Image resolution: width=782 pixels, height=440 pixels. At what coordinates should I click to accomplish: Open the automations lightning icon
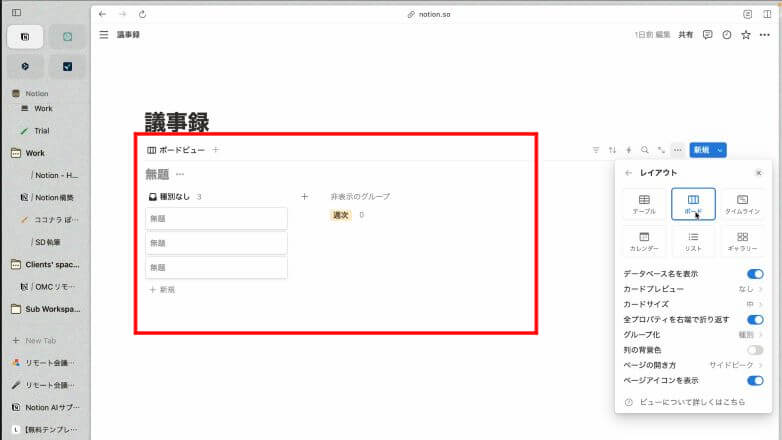pos(629,150)
